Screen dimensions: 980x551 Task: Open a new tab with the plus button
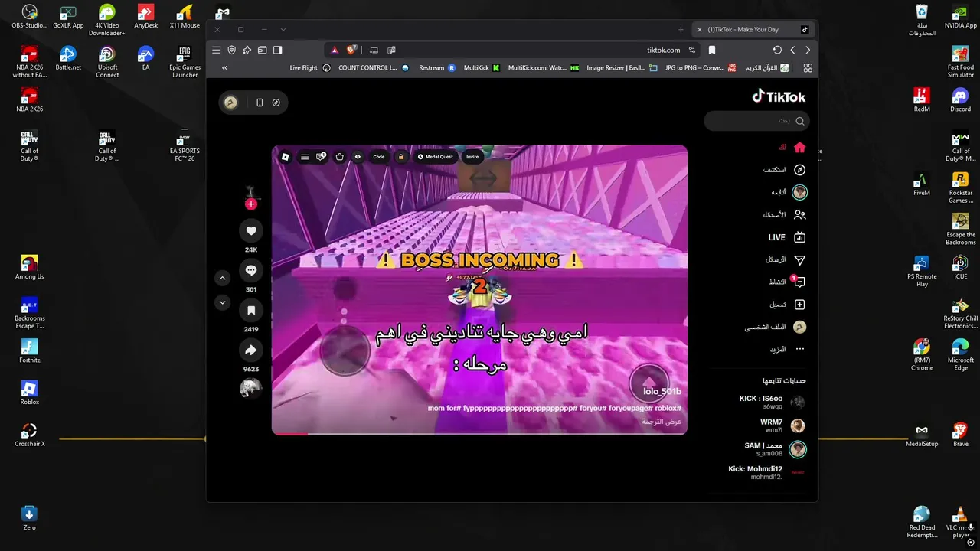point(681,29)
